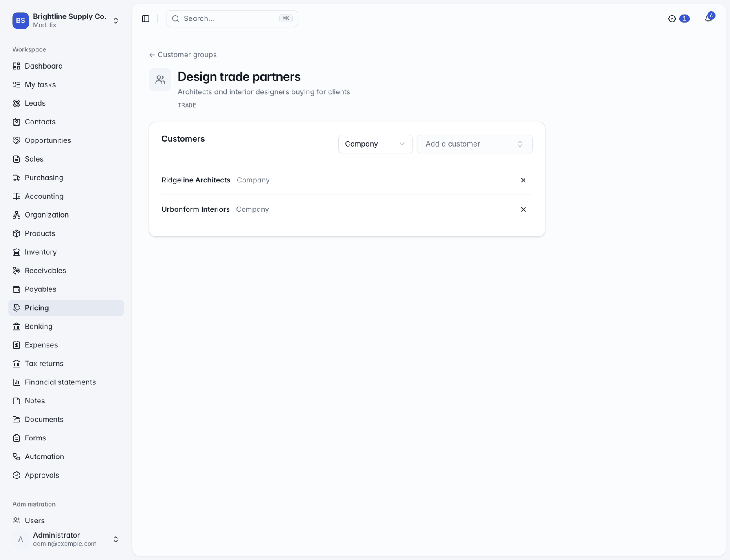The height and width of the screenshot is (560, 730).
Task: Click the BS workspace avatar
Action: coord(20,20)
